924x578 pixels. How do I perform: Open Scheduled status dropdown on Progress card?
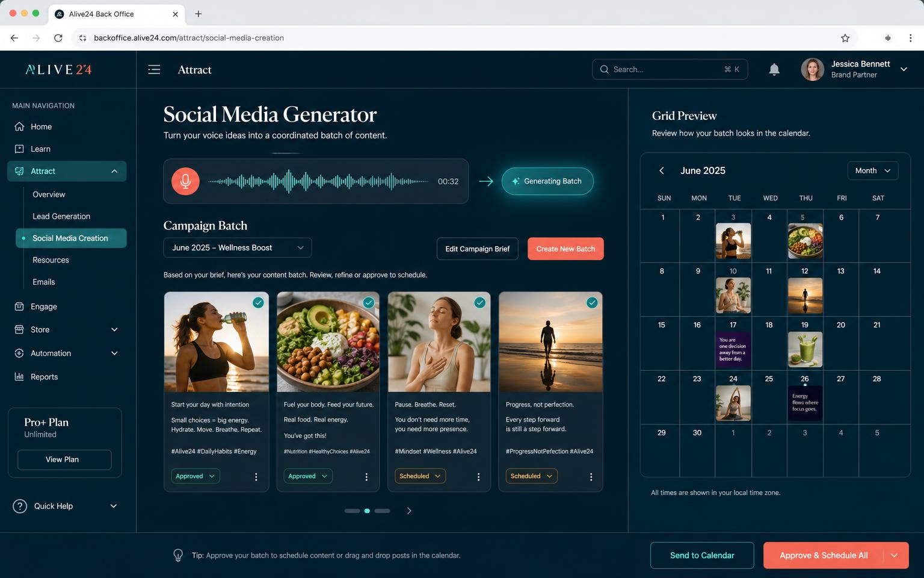coord(531,476)
